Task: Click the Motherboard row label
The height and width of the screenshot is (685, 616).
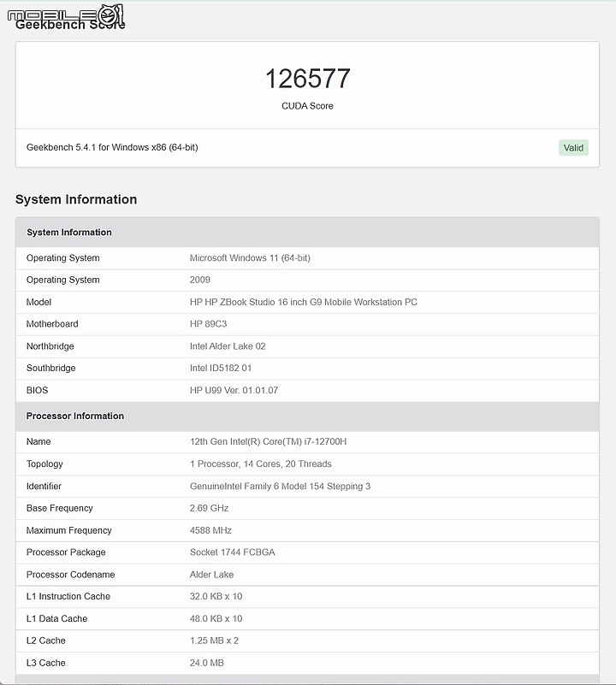Action: click(x=52, y=324)
